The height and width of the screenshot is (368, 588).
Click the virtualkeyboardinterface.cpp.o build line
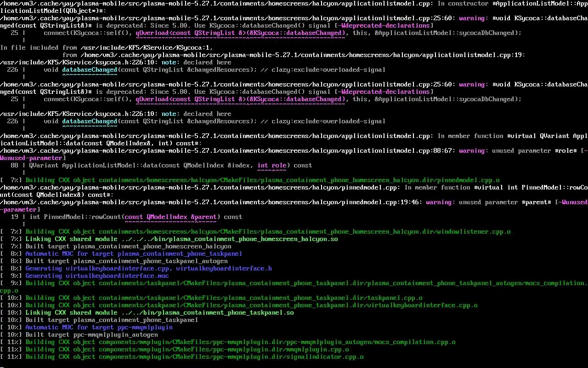pyautogui.click(x=239, y=305)
